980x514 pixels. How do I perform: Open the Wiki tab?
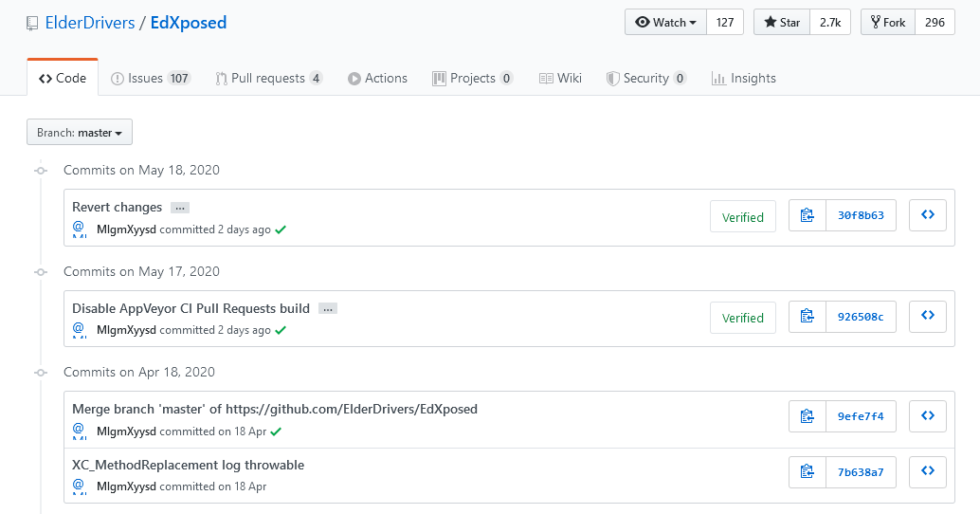click(560, 78)
